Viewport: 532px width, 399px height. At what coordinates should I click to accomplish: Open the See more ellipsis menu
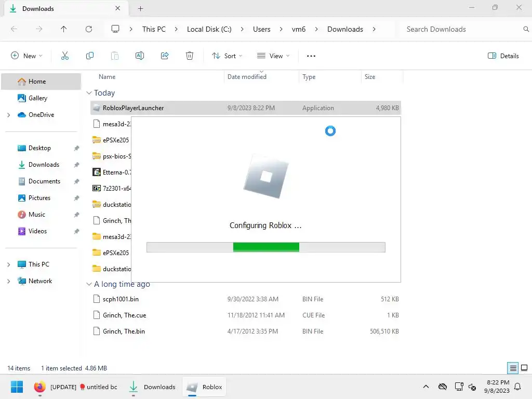[x=311, y=56]
